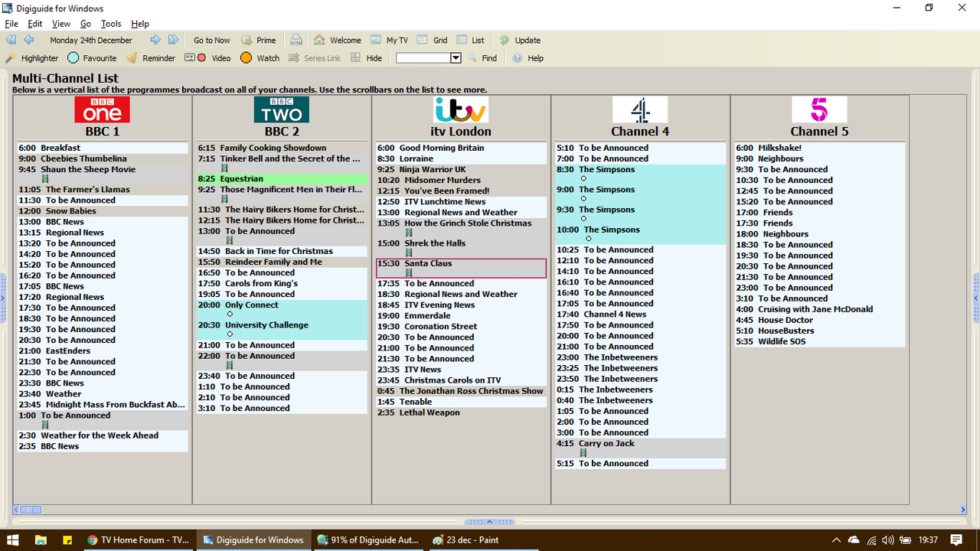Screen dimensions: 980x551
Task: Click the Find button
Action: coord(482,58)
